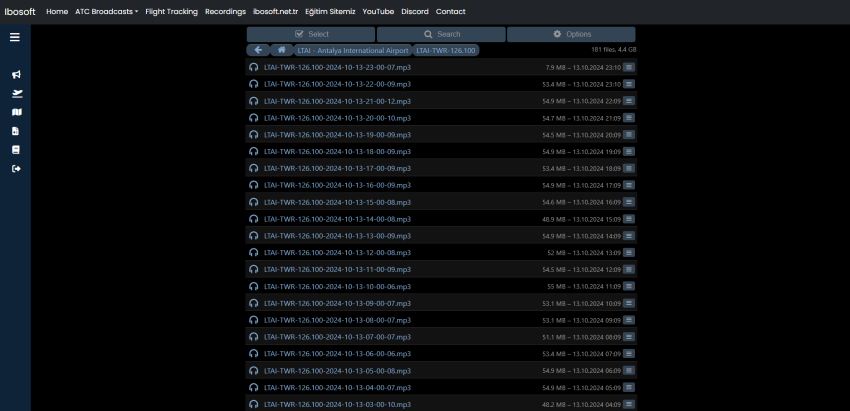The height and width of the screenshot is (411, 850).
Task: Click the map icon in the sidebar
Action: (15, 112)
